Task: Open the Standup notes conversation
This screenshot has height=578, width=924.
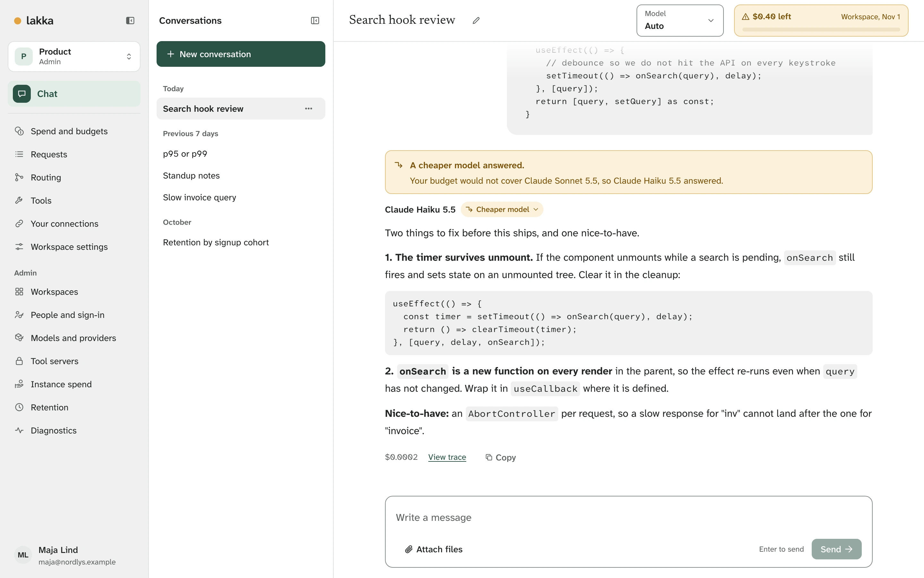Action: tap(241, 175)
